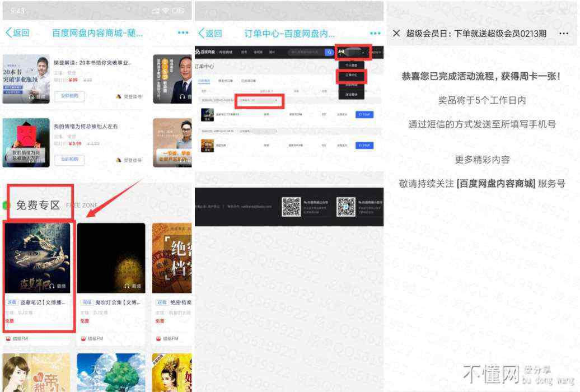Open the cover with the girl illustration

(36, 372)
